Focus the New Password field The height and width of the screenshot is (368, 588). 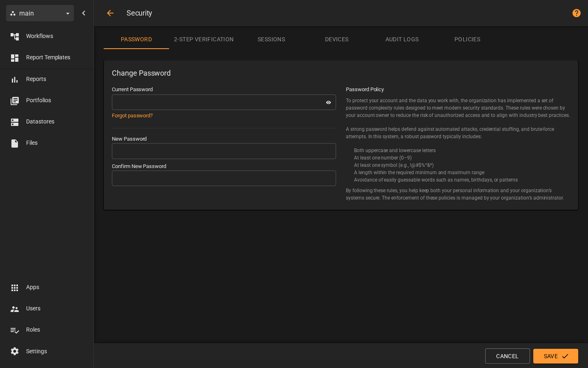(224, 151)
